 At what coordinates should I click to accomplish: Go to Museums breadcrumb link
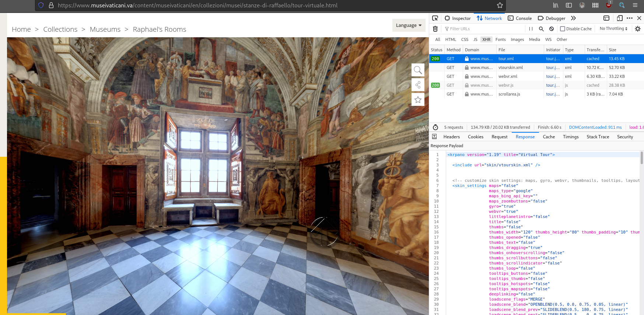[105, 29]
